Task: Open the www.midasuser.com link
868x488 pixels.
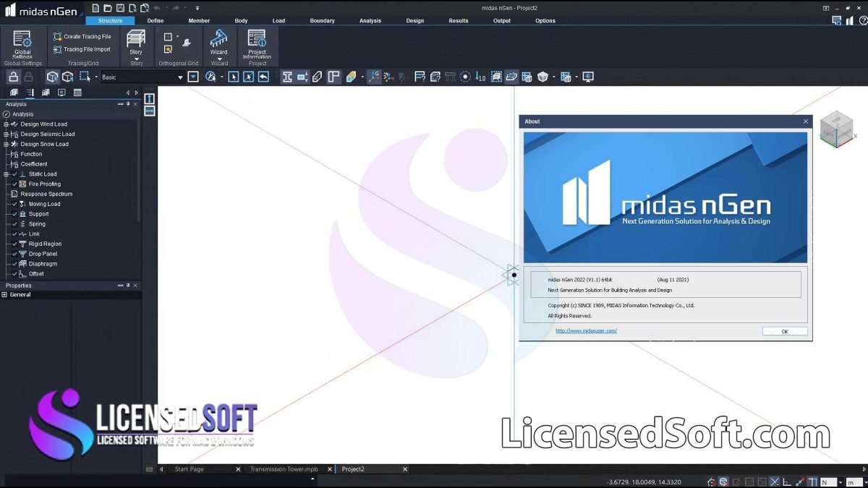Action: (586, 331)
